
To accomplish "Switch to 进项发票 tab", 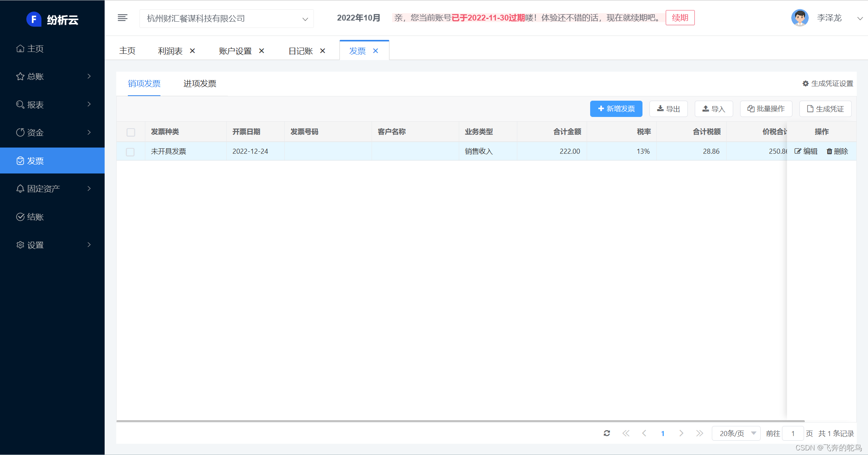I will (200, 84).
